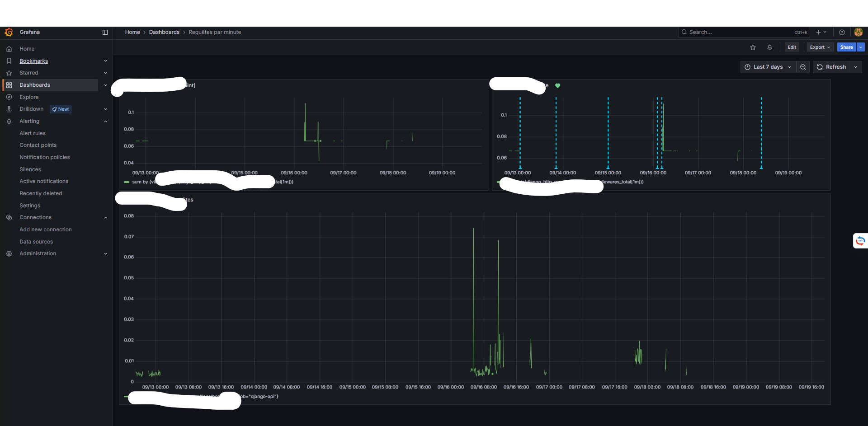The height and width of the screenshot is (426, 868).
Task: Click the annotation marker near 09/18 00:00
Action: 761,168
